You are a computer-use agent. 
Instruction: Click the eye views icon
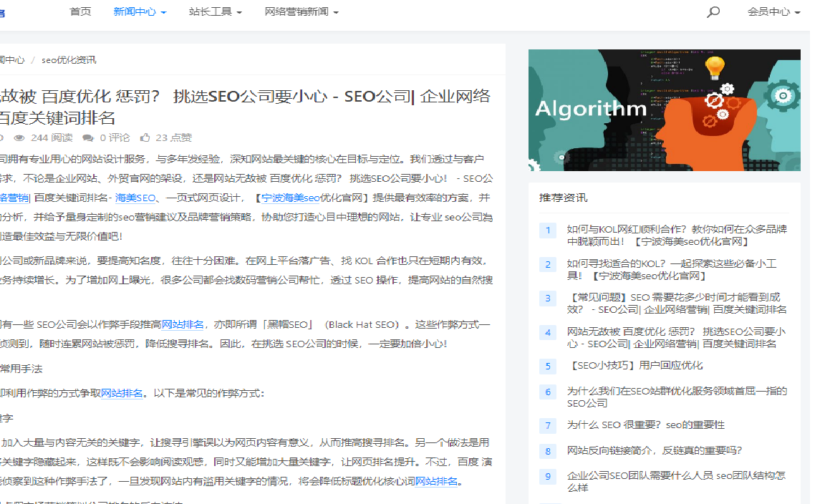pyautogui.click(x=19, y=137)
